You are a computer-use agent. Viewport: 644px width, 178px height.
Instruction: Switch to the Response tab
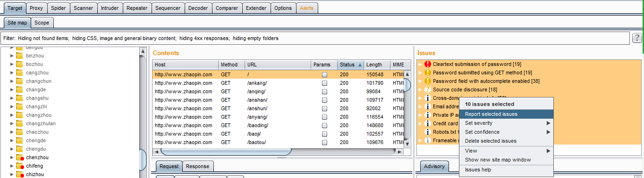[x=197, y=166]
